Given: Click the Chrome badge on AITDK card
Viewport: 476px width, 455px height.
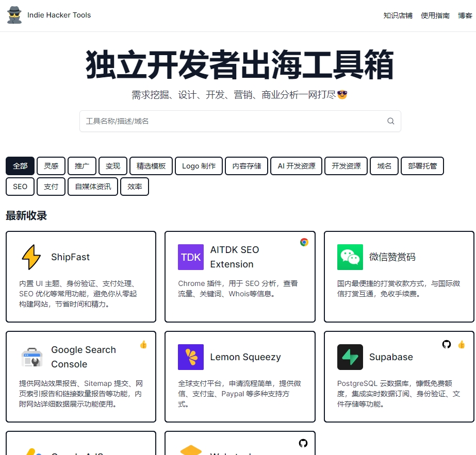Looking at the screenshot, I should pyautogui.click(x=304, y=242).
